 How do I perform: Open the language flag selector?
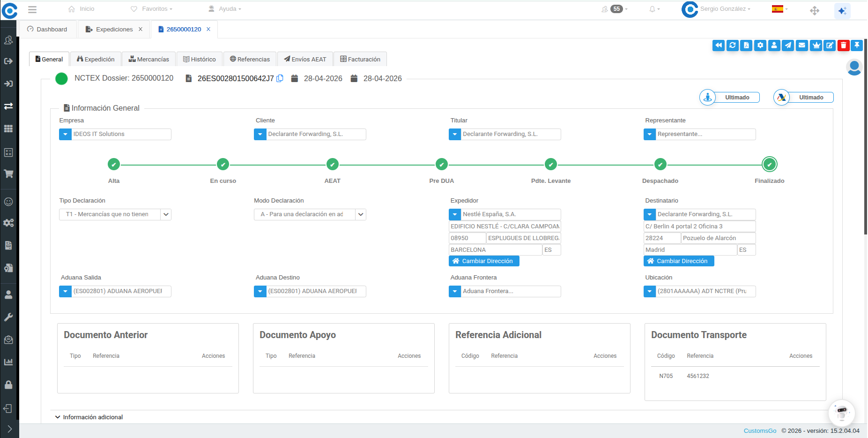[779, 9]
